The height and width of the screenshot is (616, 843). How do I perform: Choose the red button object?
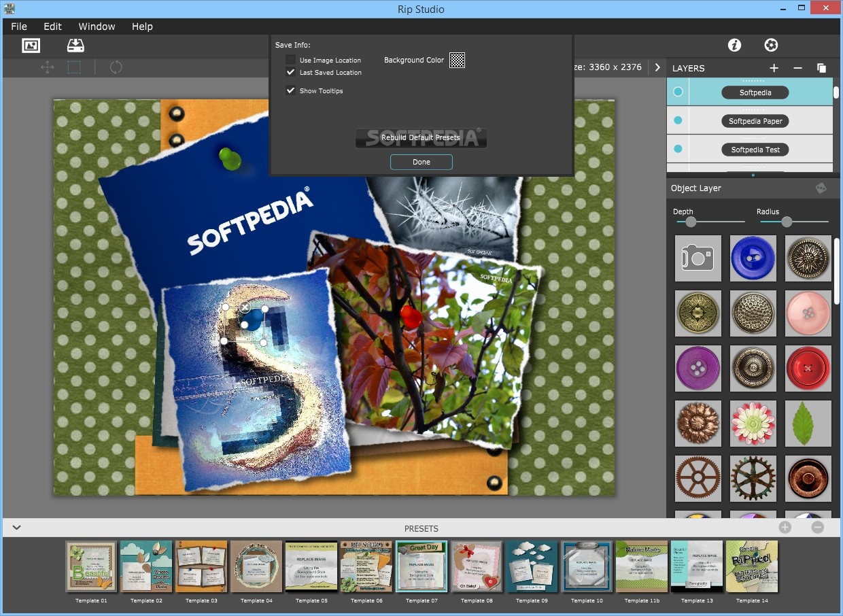(x=808, y=369)
